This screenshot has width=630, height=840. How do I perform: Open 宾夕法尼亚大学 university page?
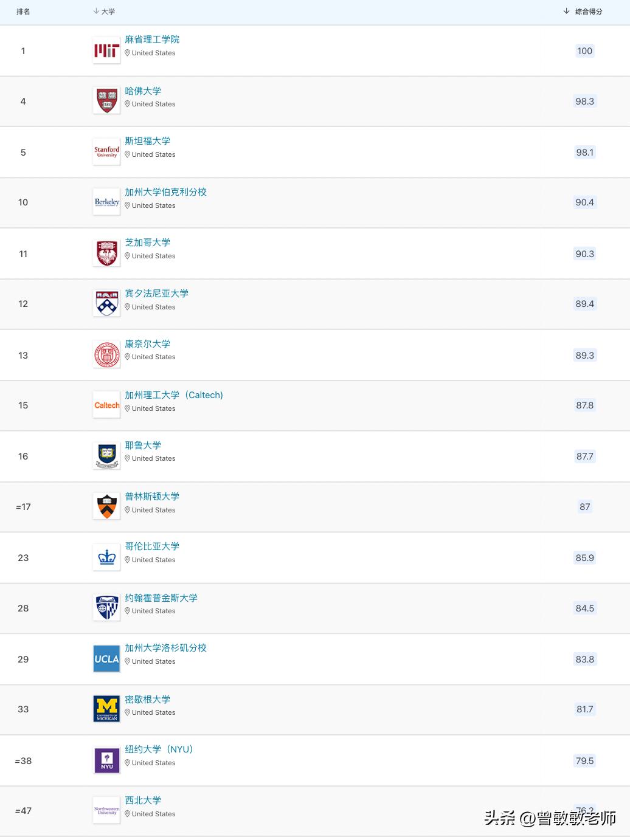point(156,294)
